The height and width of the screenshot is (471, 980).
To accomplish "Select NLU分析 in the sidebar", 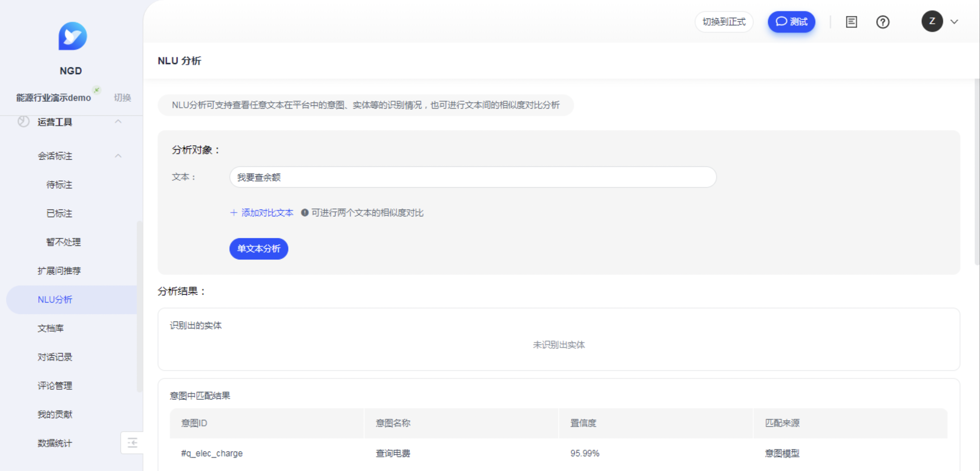I will 72,299.
